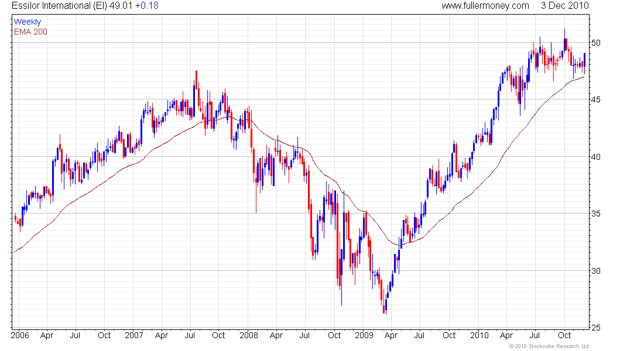The width and height of the screenshot is (644, 351).
Task: Click the www.fullermoney.com website text
Action: coord(485,6)
